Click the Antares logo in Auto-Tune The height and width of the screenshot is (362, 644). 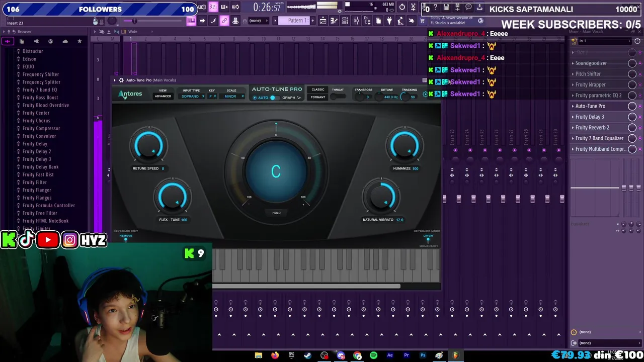pos(130,94)
